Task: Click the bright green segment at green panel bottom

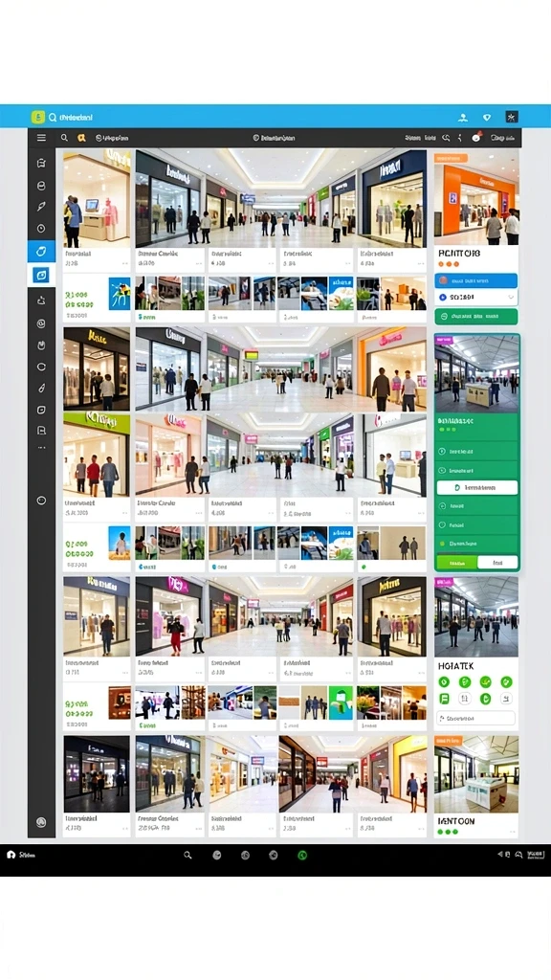Action: click(457, 563)
